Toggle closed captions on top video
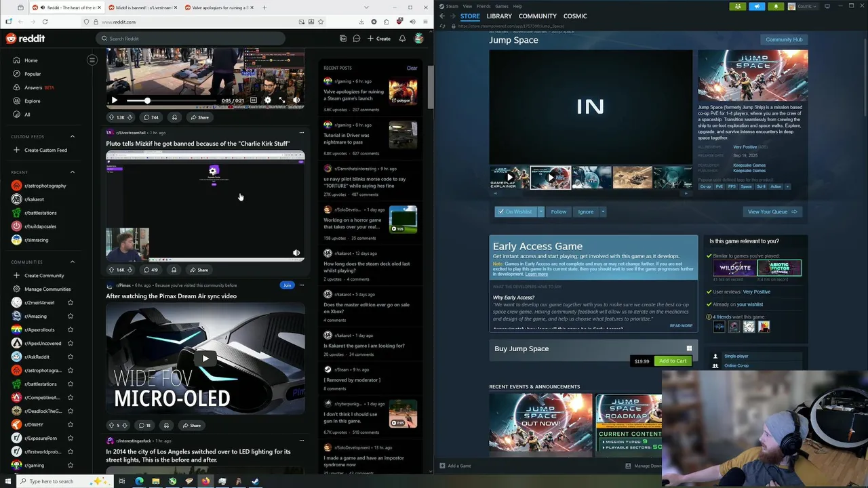Image resolution: width=868 pixels, height=488 pixels. (254, 100)
